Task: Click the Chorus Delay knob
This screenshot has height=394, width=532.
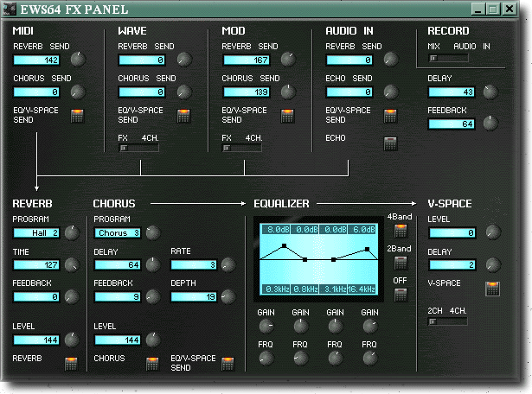Action: [x=153, y=265]
